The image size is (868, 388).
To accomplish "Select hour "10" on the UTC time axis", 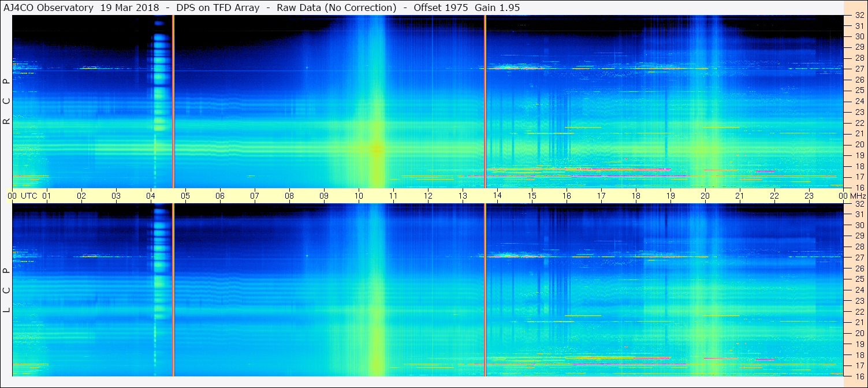I will pyautogui.click(x=359, y=196).
